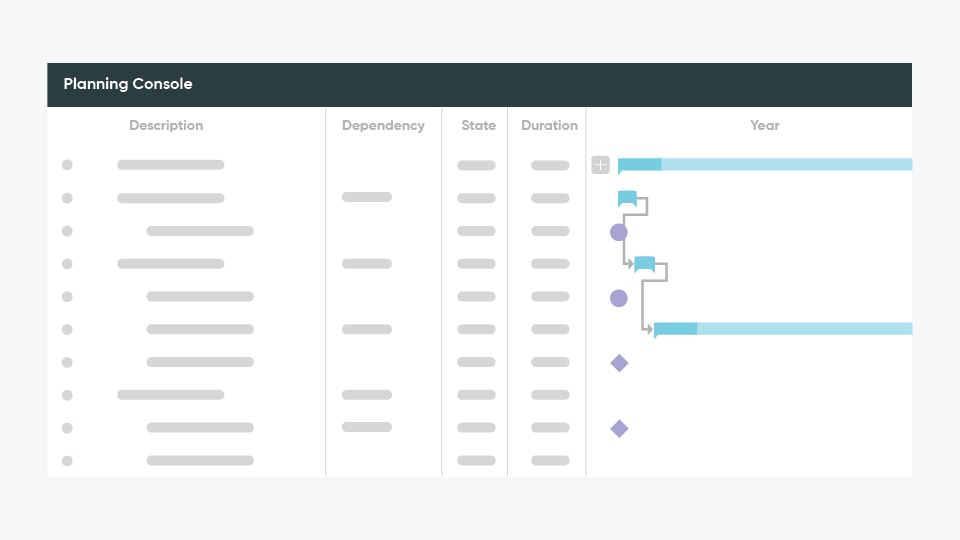Expand the first Gantt row plus icon
This screenshot has height=540, width=960.
coord(600,165)
